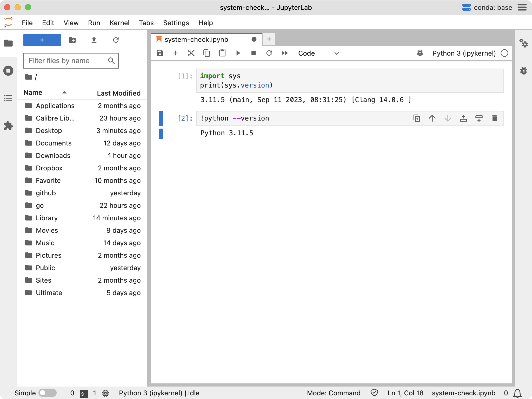The width and height of the screenshot is (532, 399).
Task: Toggle the Simple interface mode switch
Action: coord(47,393)
